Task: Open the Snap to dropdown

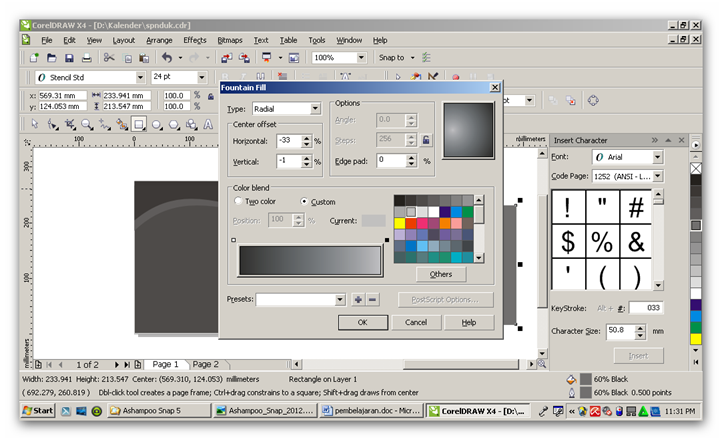Action: point(413,58)
